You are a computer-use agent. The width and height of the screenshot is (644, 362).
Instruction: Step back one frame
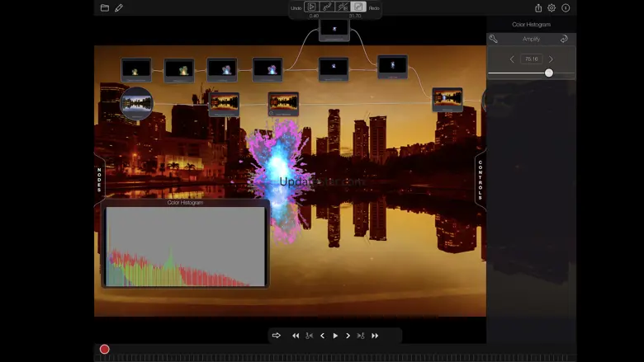point(322,336)
